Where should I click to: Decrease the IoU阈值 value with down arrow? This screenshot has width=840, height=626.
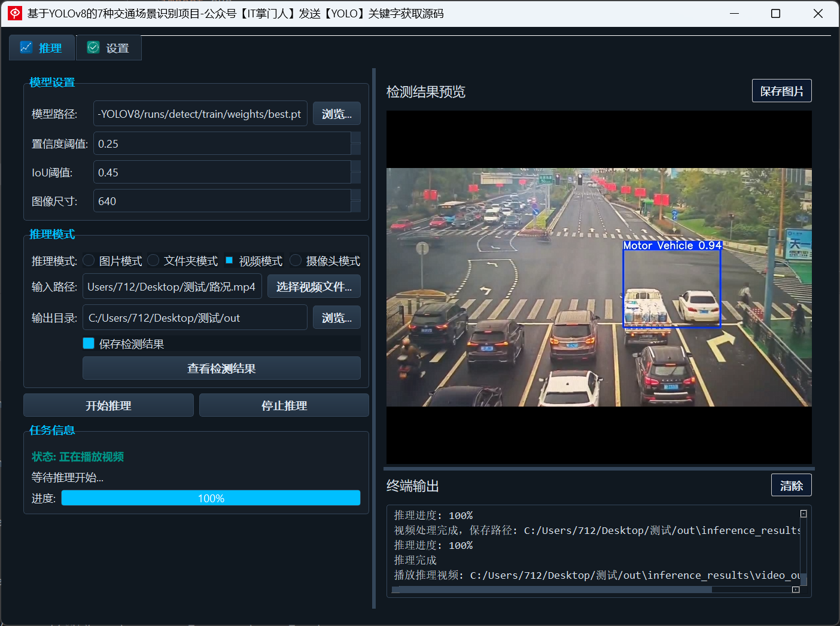point(355,178)
